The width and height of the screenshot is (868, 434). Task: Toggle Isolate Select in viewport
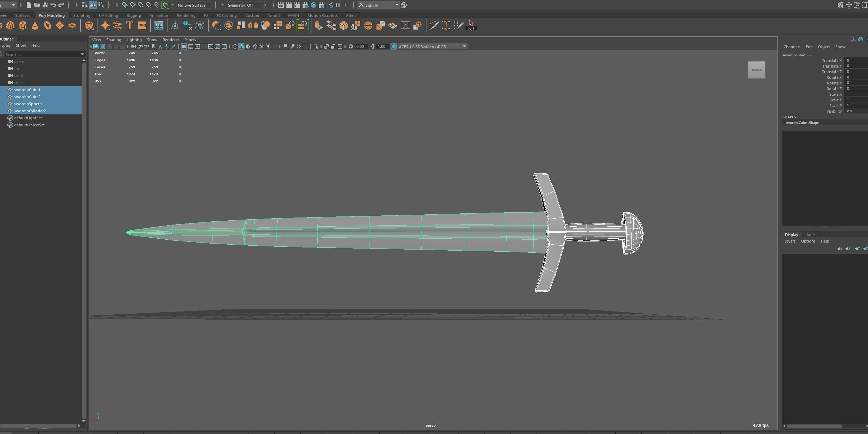316,46
